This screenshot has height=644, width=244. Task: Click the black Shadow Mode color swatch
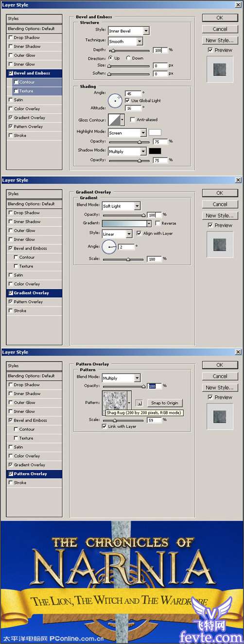click(x=155, y=151)
